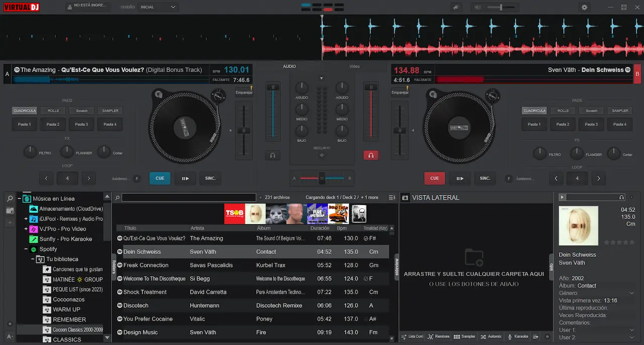Switch mixer to AUDIO tab
644x345 pixels.
pos(289,66)
